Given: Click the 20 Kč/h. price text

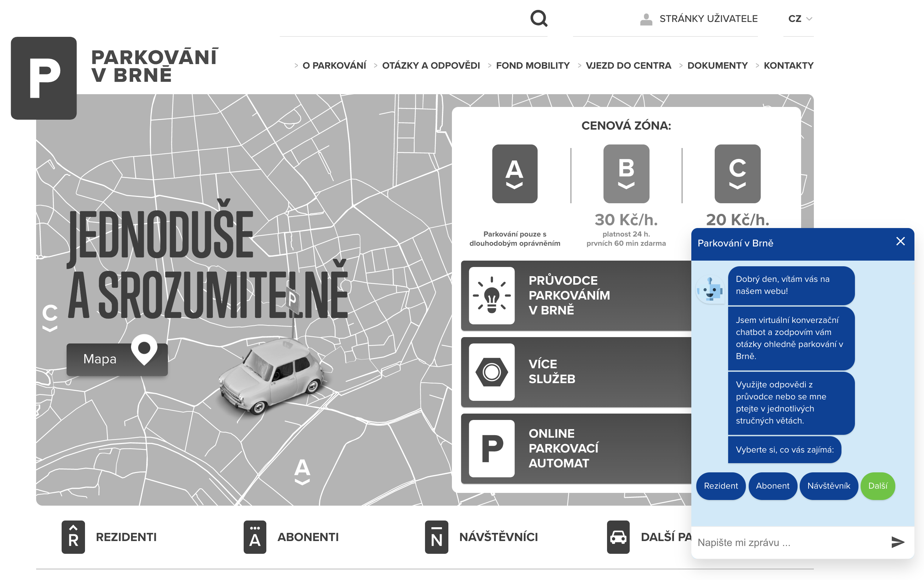Looking at the screenshot, I should tap(738, 220).
